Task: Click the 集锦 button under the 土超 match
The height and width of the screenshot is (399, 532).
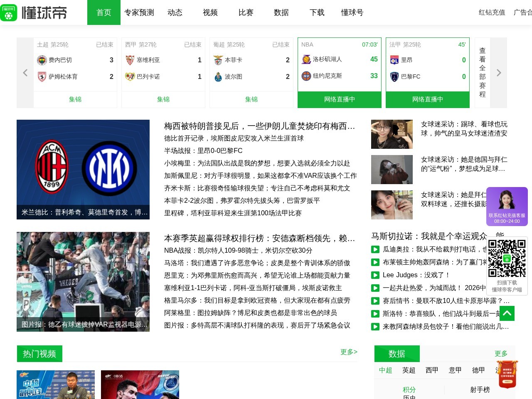Action: (75, 99)
